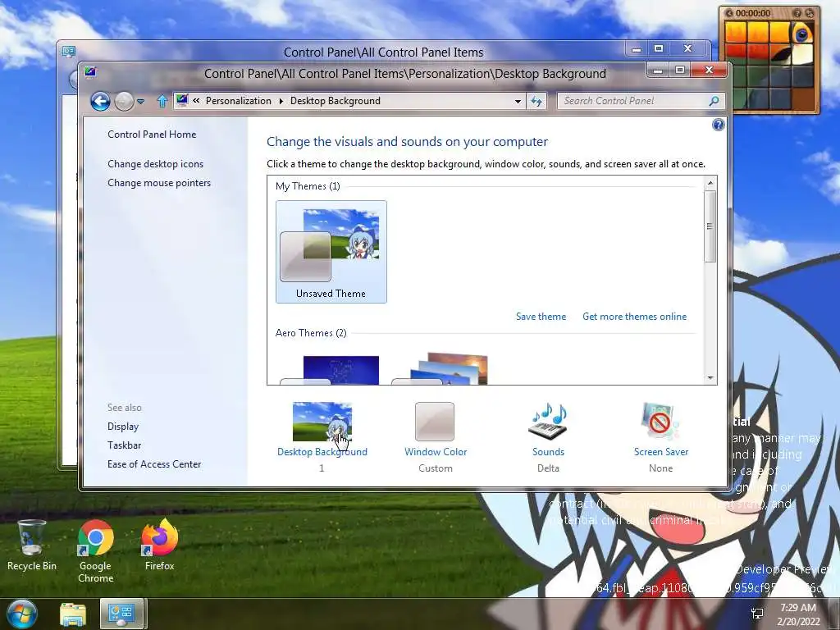The image size is (840, 630).
Task: Open the Window Color swatch
Action: (435, 422)
